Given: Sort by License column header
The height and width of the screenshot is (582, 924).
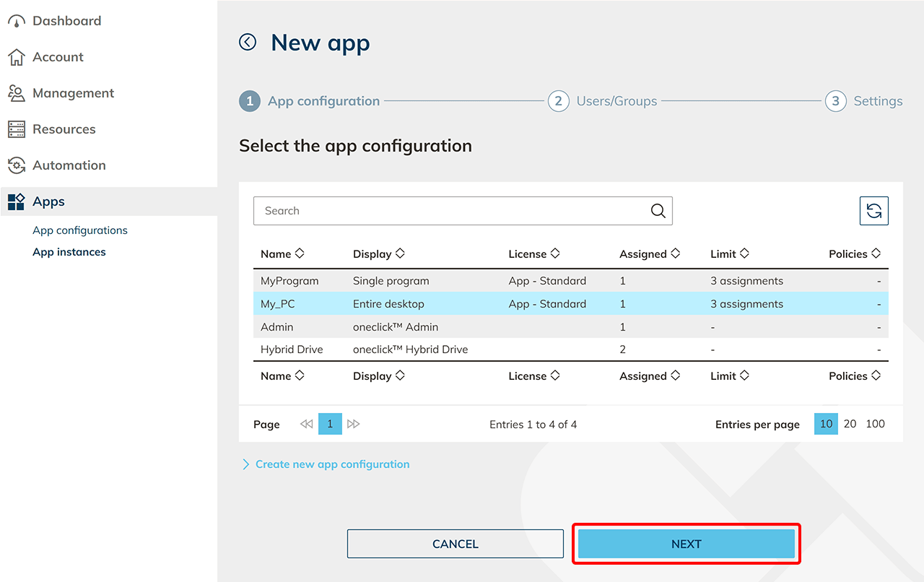Looking at the screenshot, I should point(534,254).
